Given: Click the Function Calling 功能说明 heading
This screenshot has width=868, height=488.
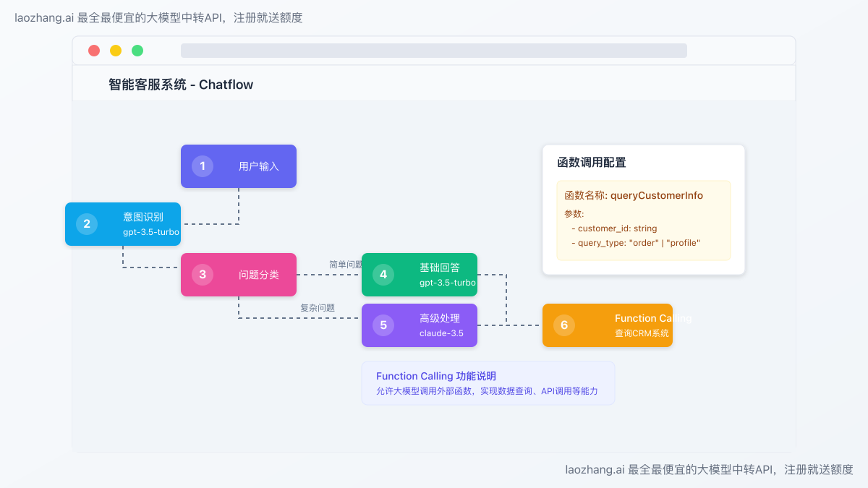Looking at the screenshot, I should pyautogui.click(x=436, y=376).
